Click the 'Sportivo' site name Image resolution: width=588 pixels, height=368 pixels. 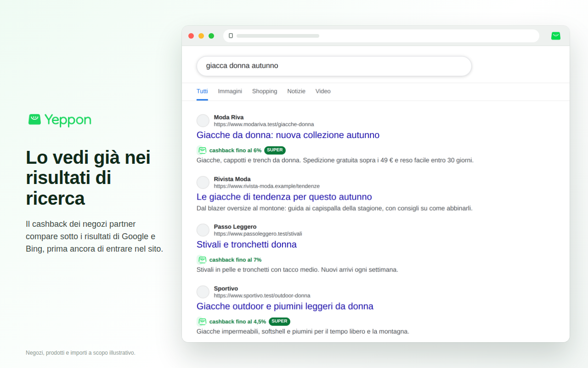pos(226,288)
